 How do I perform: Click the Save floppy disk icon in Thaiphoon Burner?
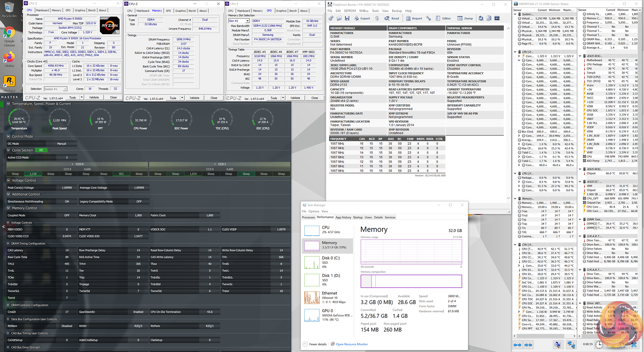pyautogui.click(x=347, y=18)
